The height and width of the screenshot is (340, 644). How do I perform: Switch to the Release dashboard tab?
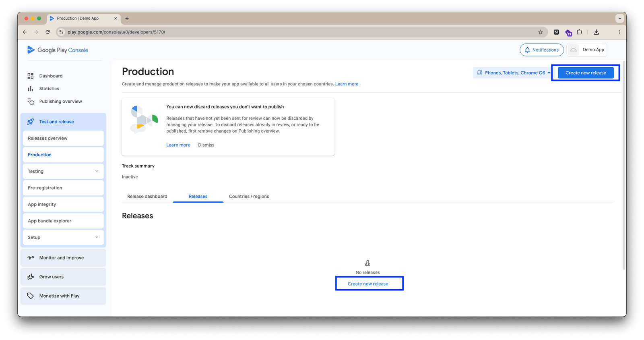(147, 197)
